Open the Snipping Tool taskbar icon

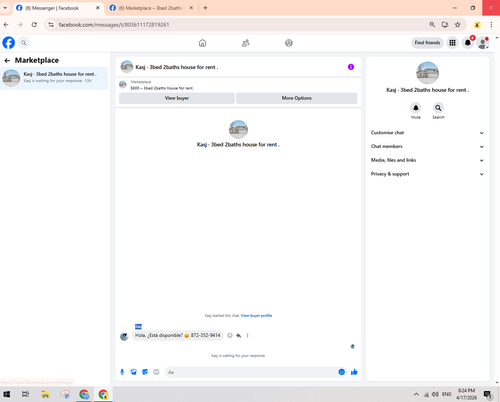point(65,394)
